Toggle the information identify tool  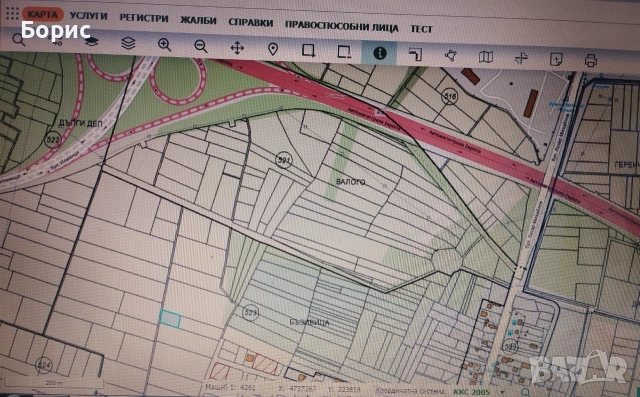point(380,53)
